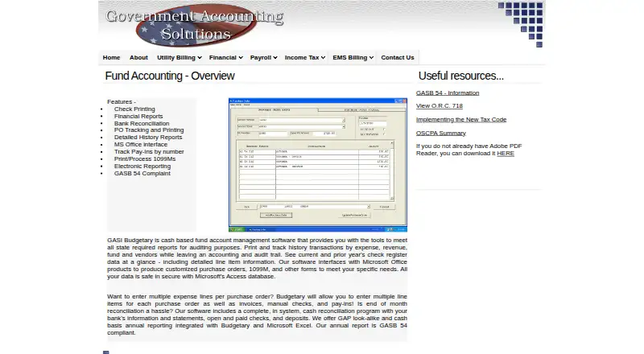Viewport: 644px width, 354px height.
Task: Click Detailed History Reports text
Action: pos(148,137)
